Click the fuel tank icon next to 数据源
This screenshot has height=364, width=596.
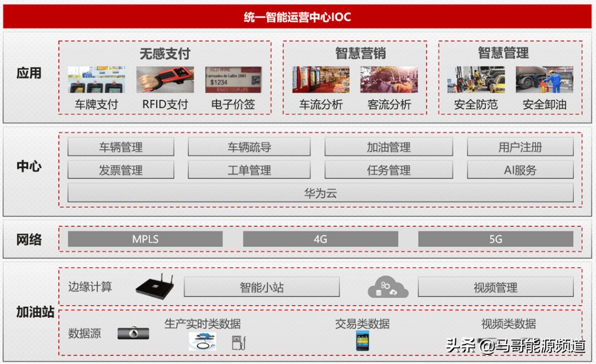(x=133, y=332)
